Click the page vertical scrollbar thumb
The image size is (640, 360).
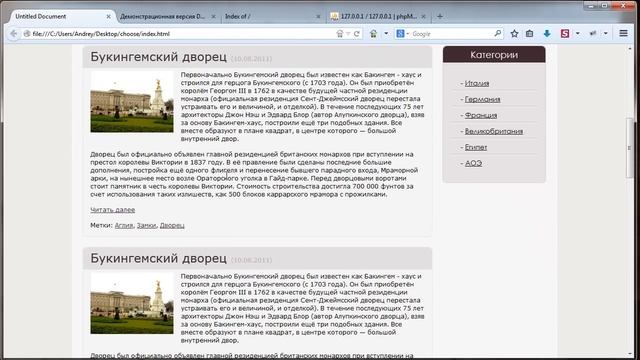[x=629, y=148]
